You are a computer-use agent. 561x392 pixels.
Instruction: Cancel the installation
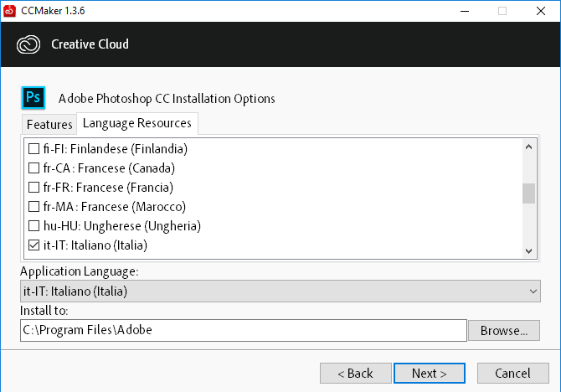(x=513, y=374)
